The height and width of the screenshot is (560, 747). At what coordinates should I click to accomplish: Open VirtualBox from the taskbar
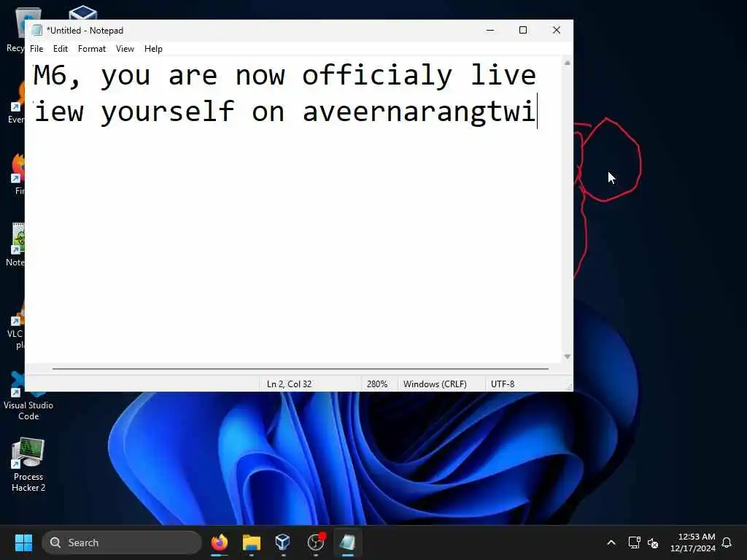pyautogui.click(x=283, y=542)
